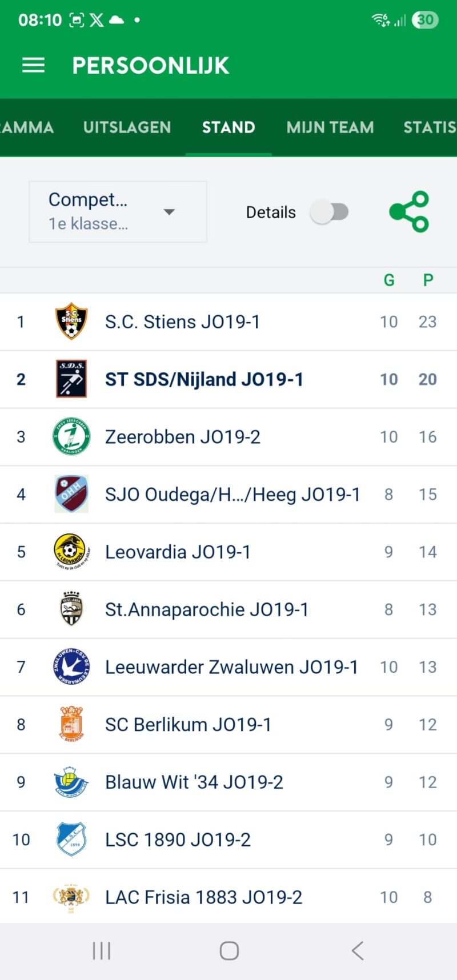Tap the Leovardia club logo
The height and width of the screenshot is (980, 457).
point(71,552)
